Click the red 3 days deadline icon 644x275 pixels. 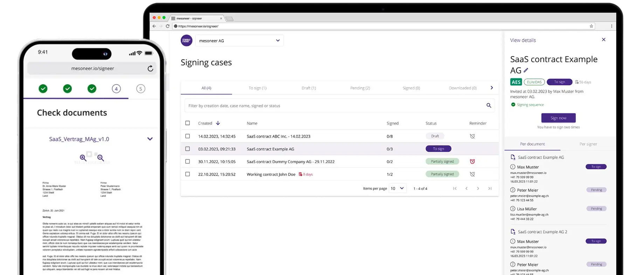click(x=300, y=174)
